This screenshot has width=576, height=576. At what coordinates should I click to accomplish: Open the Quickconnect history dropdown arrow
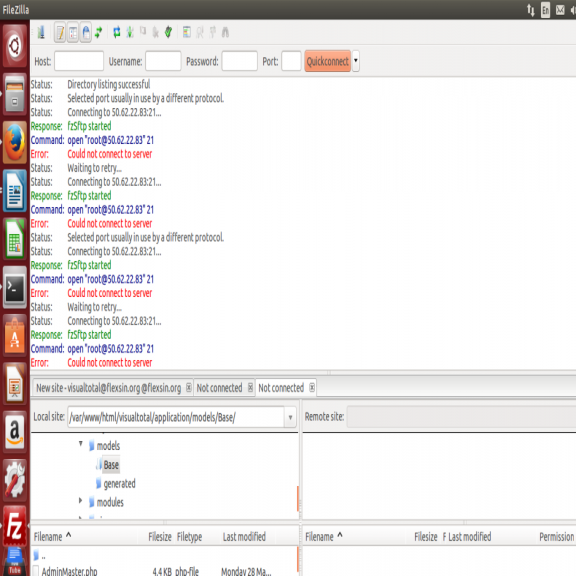[356, 61]
